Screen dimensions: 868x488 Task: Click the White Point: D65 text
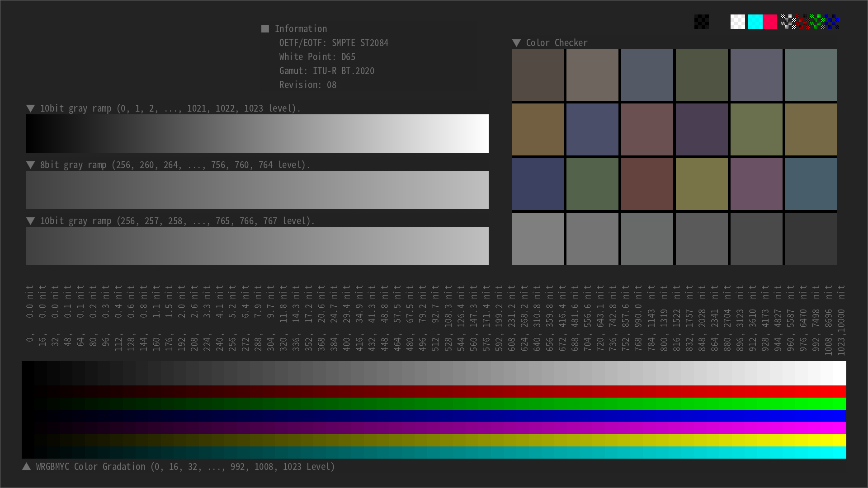click(317, 57)
